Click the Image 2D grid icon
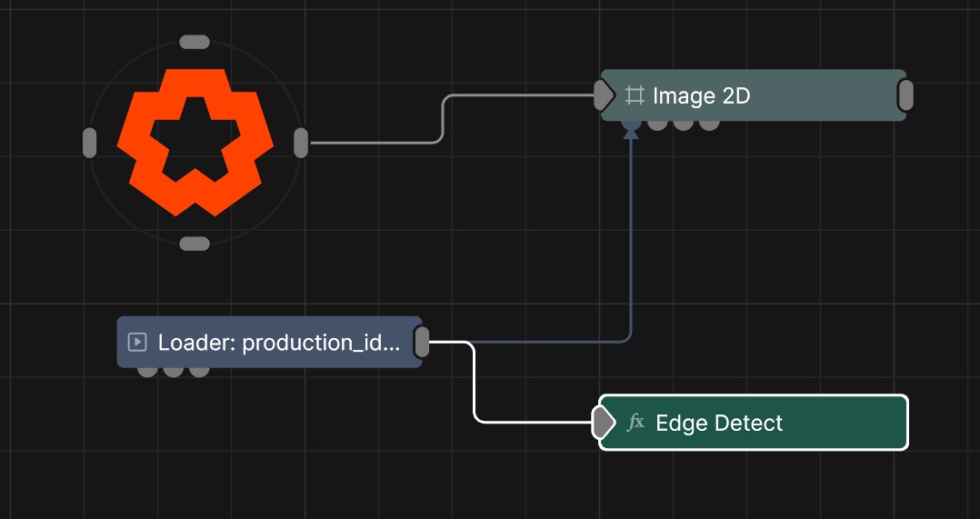 (635, 95)
